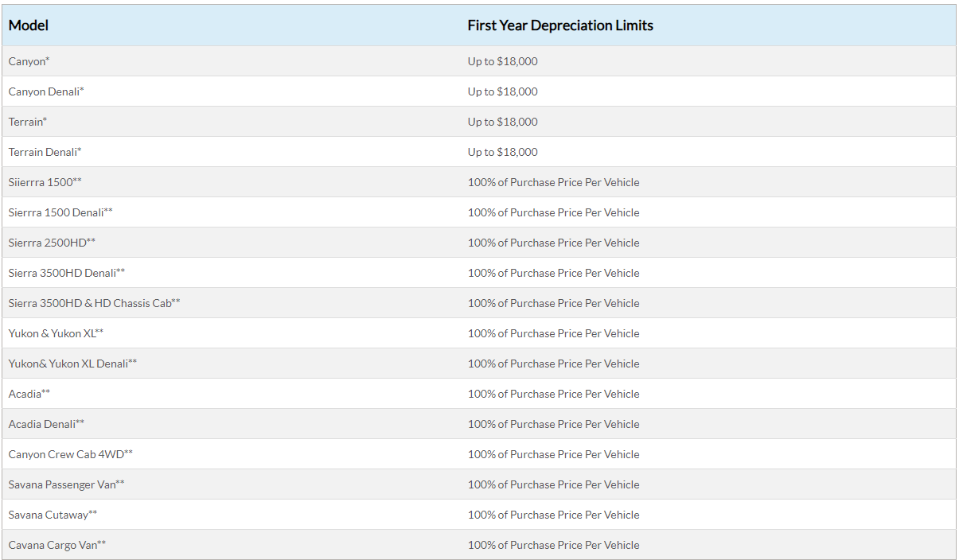Image resolution: width=959 pixels, height=560 pixels.
Task: Click the Canyon Denali model cell
Action: click(x=46, y=91)
